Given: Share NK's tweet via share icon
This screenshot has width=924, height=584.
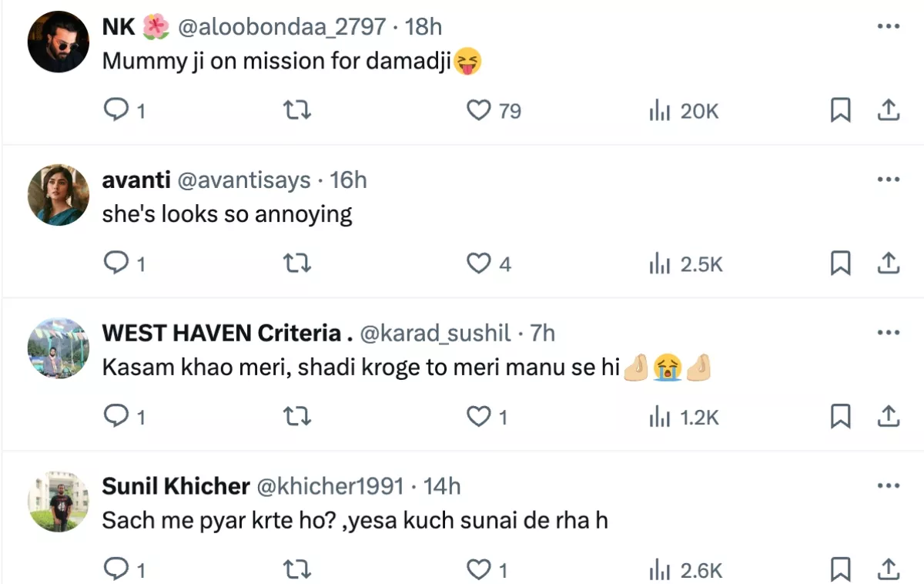Looking at the screenshot, I should pyautogui.click(x=889, y=111).
